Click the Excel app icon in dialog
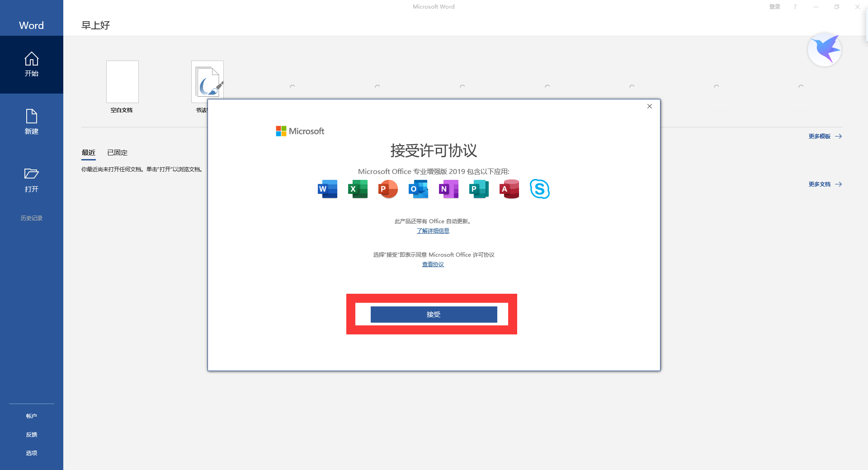 tap(358, 189)
